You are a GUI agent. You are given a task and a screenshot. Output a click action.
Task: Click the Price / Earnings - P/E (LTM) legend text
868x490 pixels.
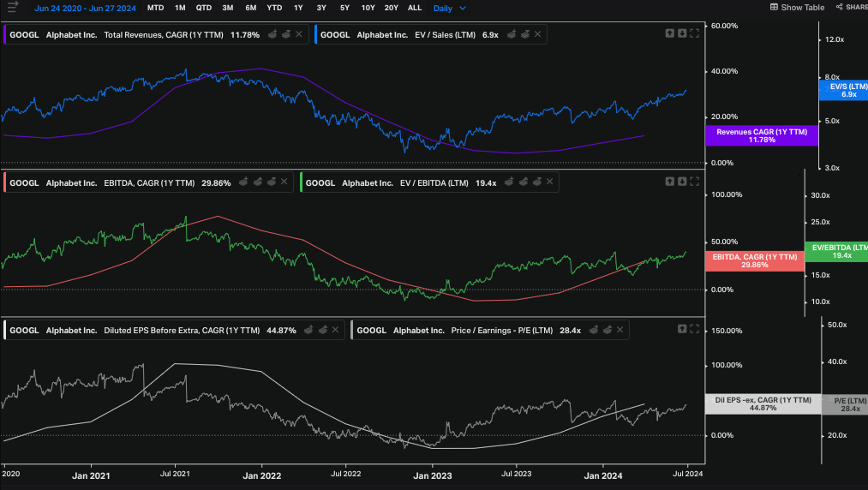[502, 330]
